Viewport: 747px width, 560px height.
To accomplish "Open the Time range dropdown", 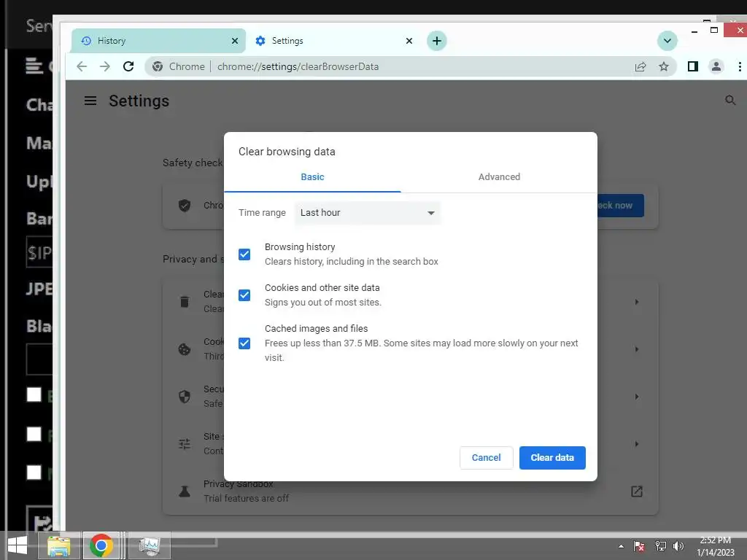I will pos(368,213).
